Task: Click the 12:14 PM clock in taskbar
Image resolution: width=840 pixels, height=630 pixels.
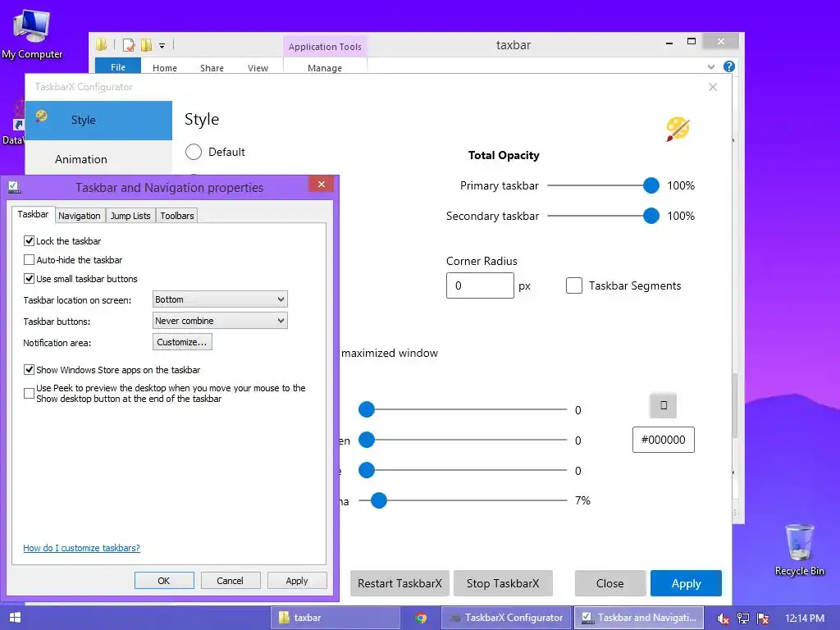Action: 805,619
